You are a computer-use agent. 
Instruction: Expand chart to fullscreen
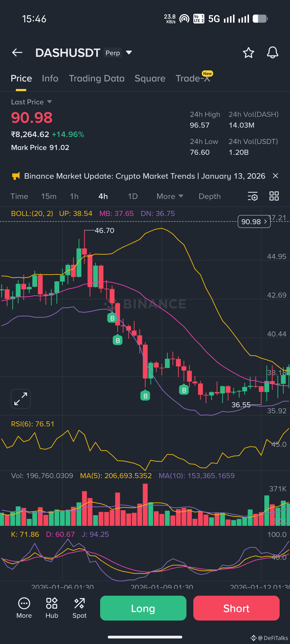[x=21, y=399]
